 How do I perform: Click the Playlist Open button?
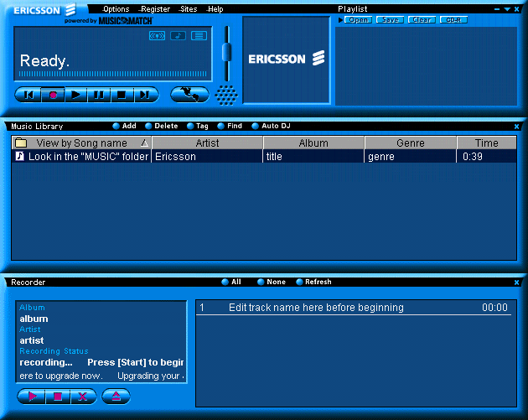(359, 20)
